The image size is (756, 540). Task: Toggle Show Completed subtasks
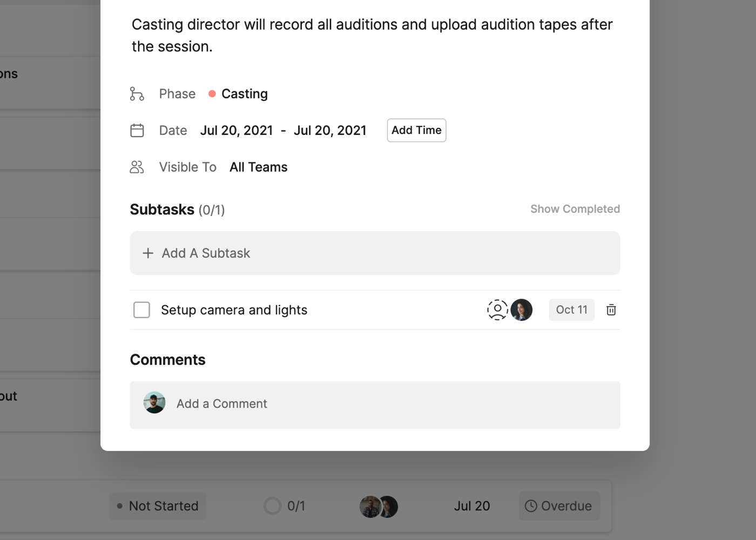(575, 209)
